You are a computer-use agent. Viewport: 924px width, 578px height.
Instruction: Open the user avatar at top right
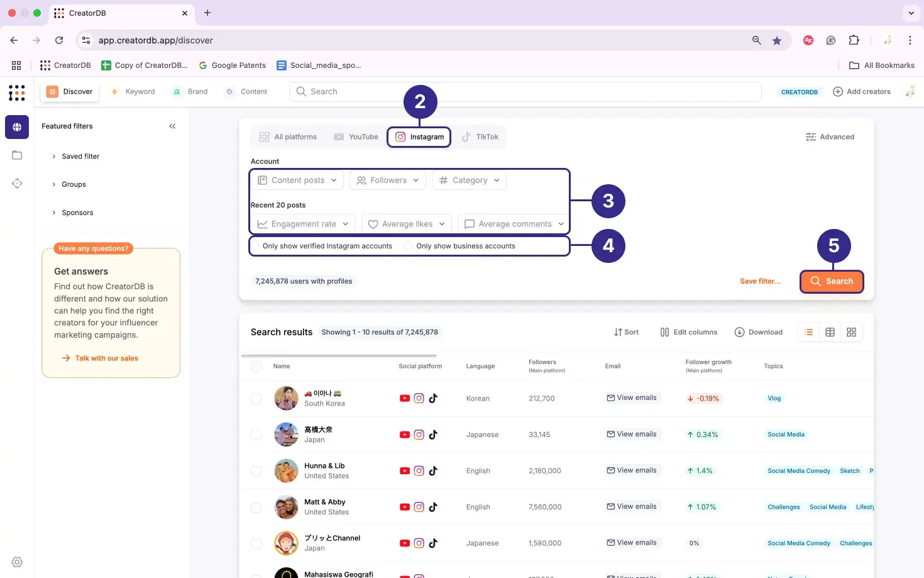pos(910,92)
